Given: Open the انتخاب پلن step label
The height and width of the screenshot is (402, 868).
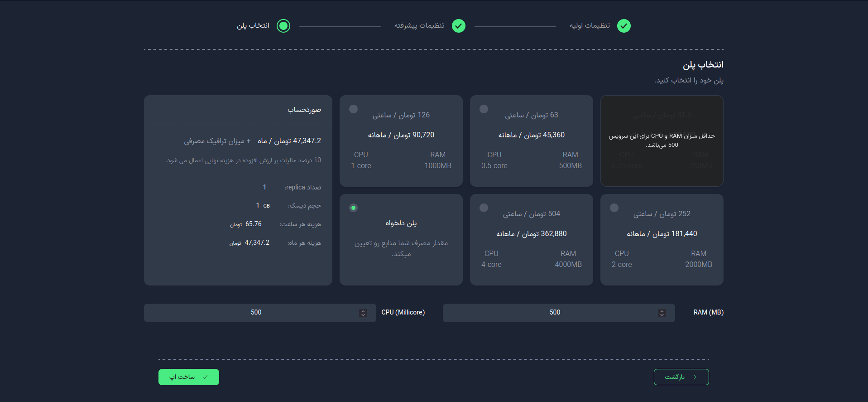Looking at the screenshot, I should click(x=253, y=26).
